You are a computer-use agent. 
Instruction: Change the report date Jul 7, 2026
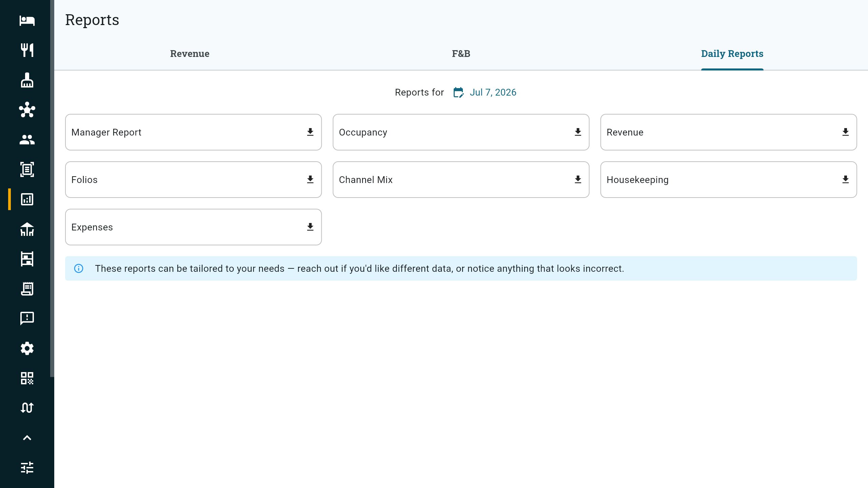click(x=493, y=93)
